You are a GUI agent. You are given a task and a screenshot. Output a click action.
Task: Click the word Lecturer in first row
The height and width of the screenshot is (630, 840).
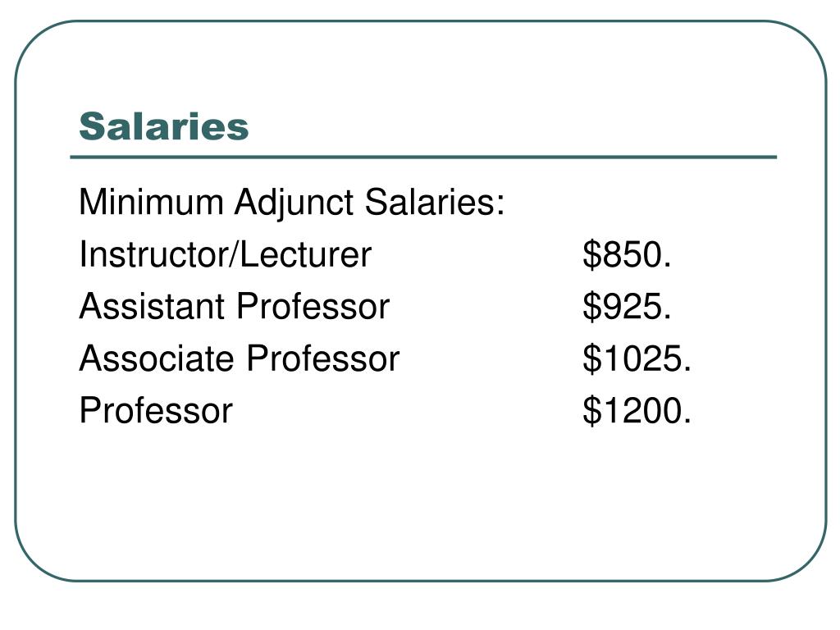point(305,254)
